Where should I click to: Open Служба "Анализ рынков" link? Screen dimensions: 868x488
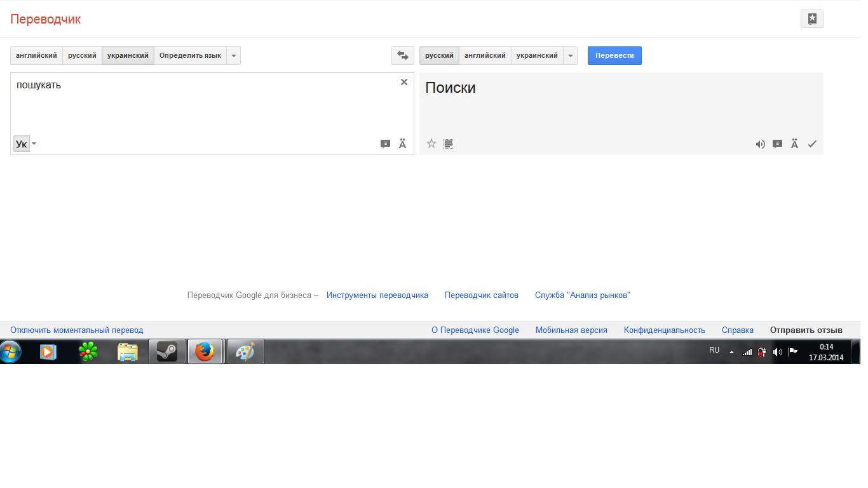tap(583, 295)
